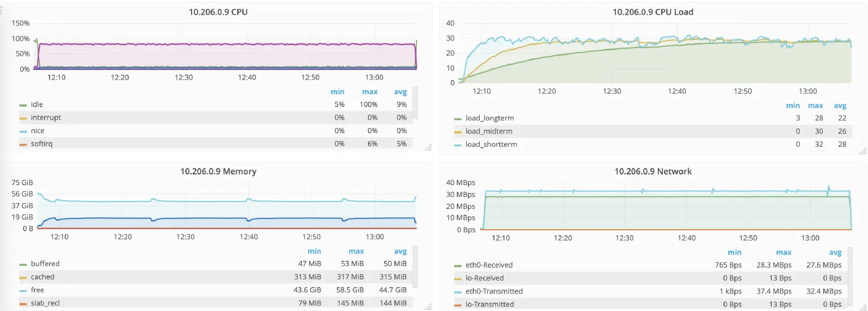This screenshot has width=868, height=311.
Task: Click the CPU legend vertical scrollbar
Action: point(415,102)
